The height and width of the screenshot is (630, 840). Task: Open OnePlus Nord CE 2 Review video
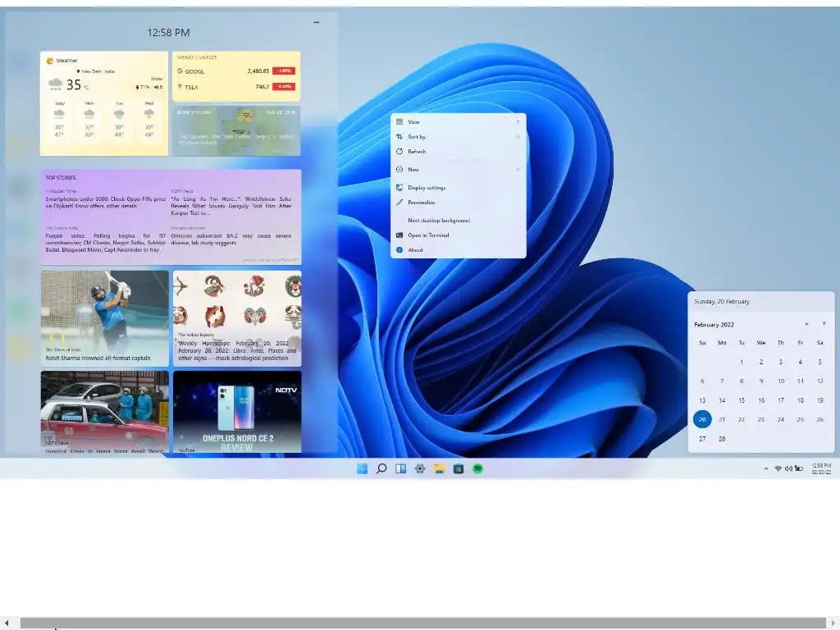pos(237,412)
